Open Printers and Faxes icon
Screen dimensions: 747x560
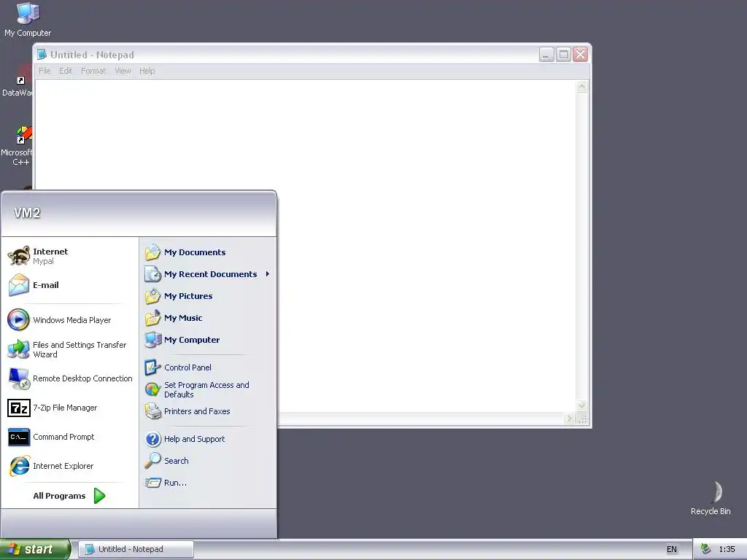pyautogui.click(x=153, y=411)
